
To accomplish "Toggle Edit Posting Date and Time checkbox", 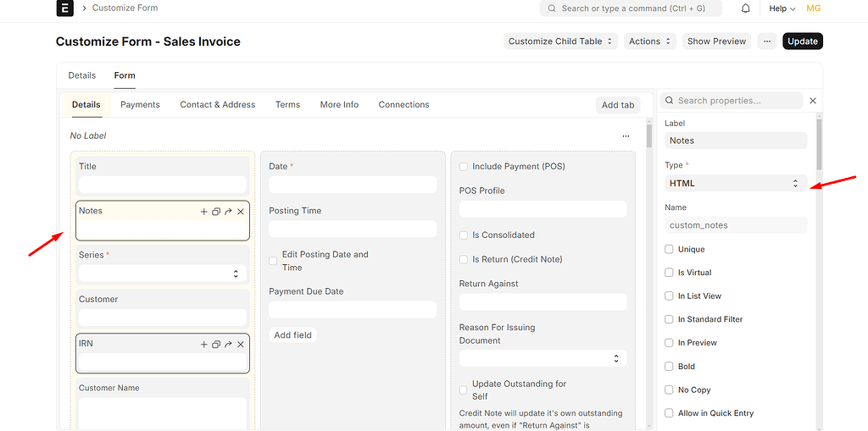I will coord(273,261).
